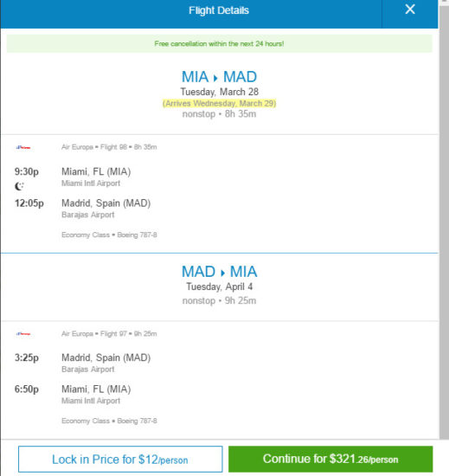Viewport: 449px width, 476px height.
Task: Continue for $321.26 per person
Action: tap(330, 459)
